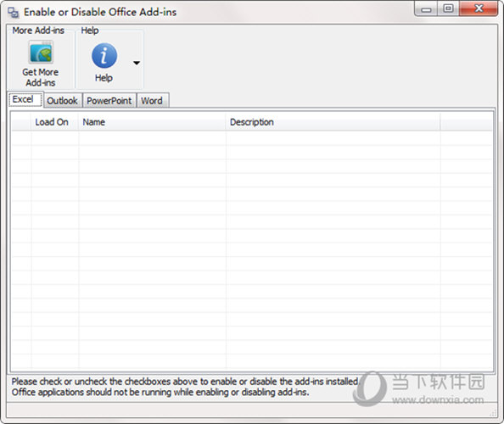Click the Description column header
504x424 pixels.
coord(333,122)
